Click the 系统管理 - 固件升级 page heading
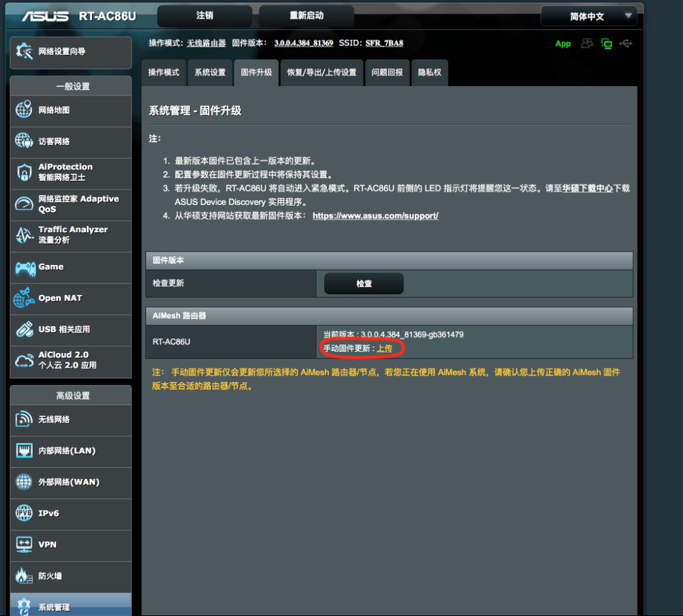 [195, 111]
